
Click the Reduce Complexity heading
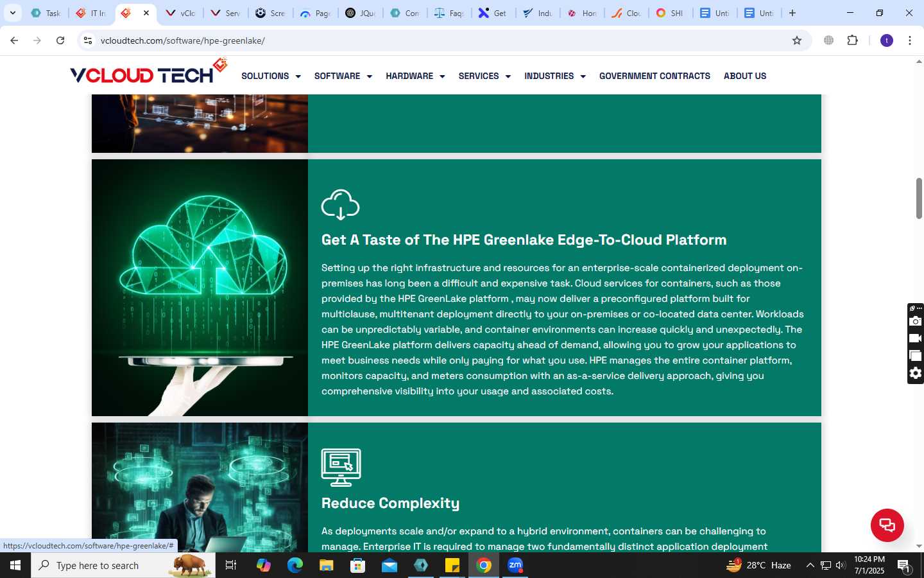[x=390, y=503]
